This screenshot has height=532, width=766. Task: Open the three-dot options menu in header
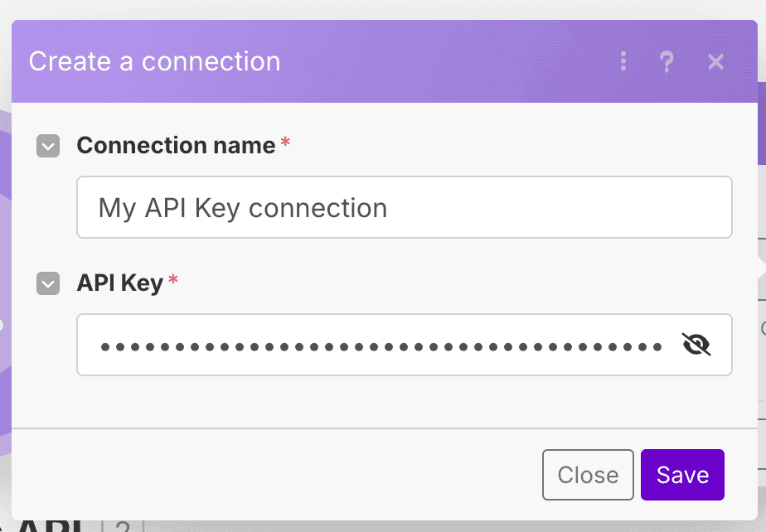623,62
